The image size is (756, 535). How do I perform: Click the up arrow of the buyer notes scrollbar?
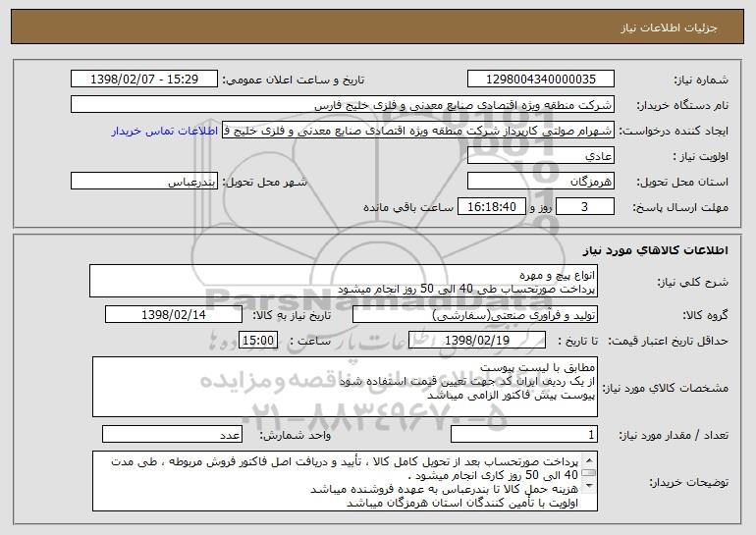(589, 459)
